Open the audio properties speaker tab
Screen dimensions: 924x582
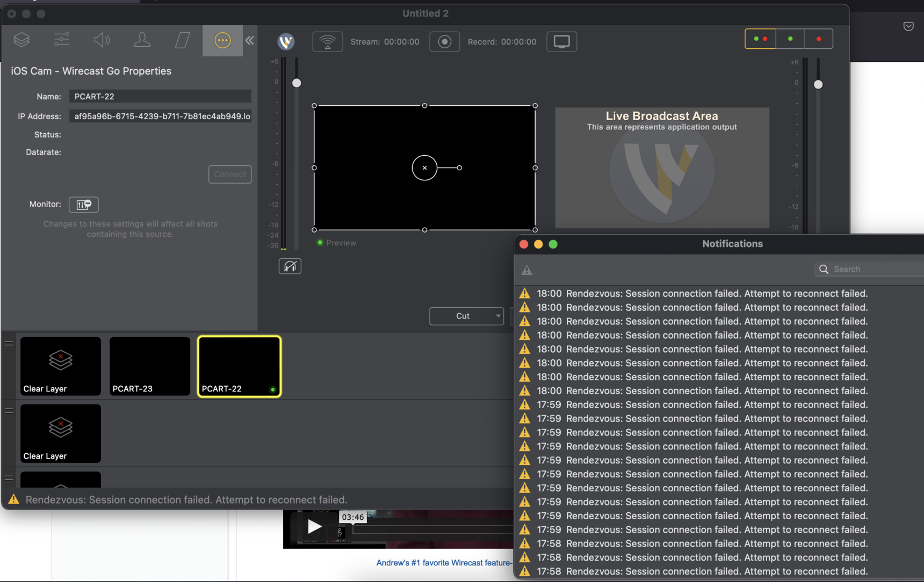point(102,40)
